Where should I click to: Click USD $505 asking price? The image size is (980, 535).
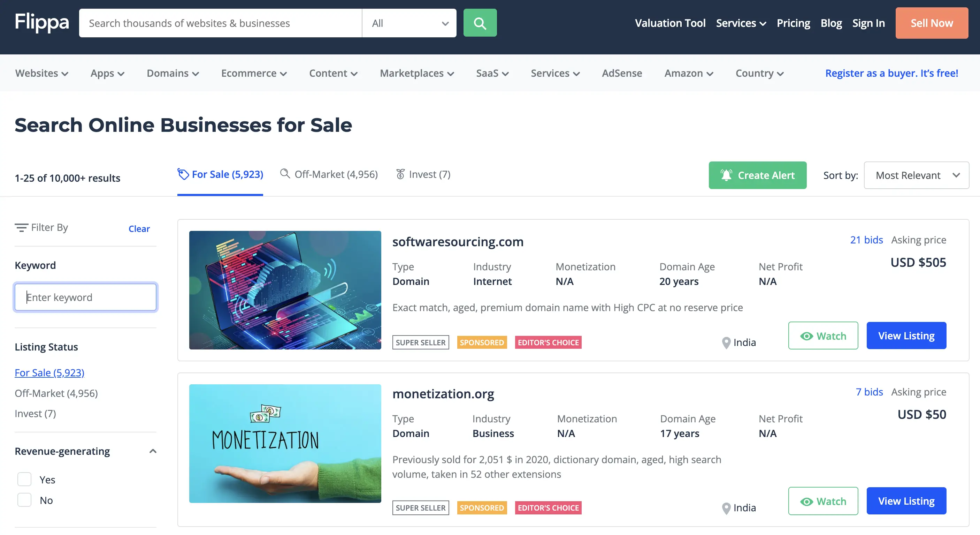click(918, 262)
